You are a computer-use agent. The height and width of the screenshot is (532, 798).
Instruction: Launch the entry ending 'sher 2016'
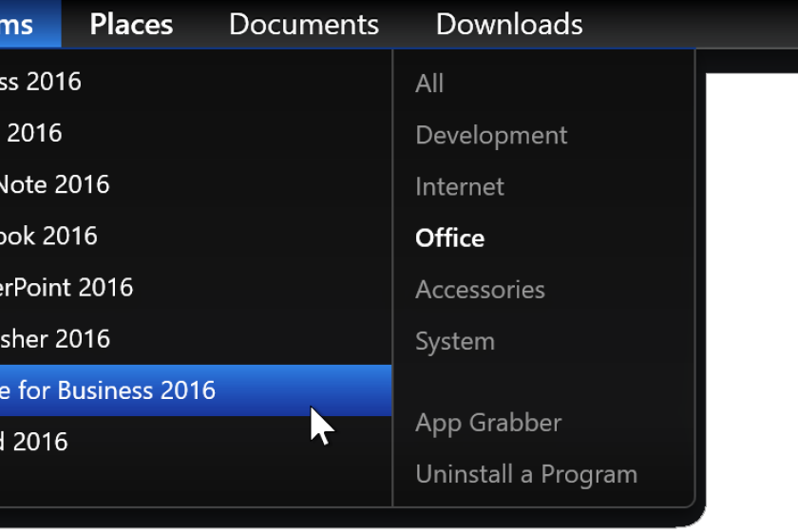[196, 338]
